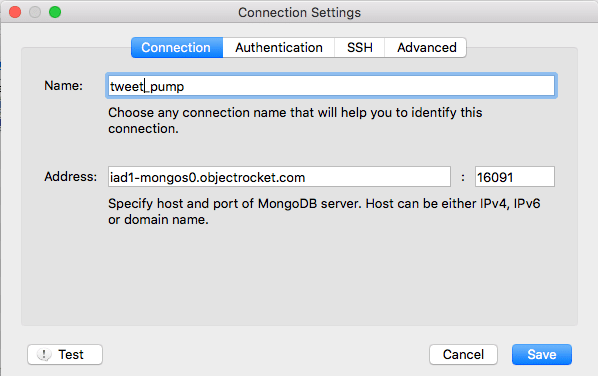
Task: Click the Connection Settings title bar text
Action: coord(299,13)
